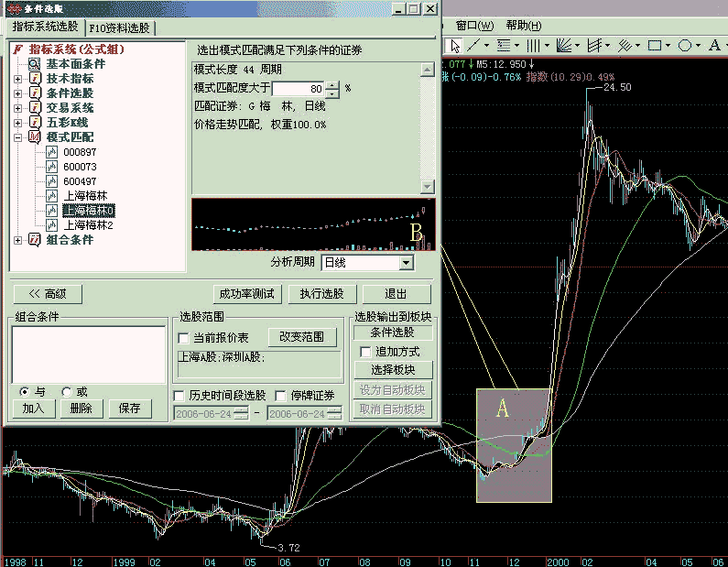Click up arrow of 模式匹配度 spinner
This screenshot has width=728, height=567.
[332, 84]
